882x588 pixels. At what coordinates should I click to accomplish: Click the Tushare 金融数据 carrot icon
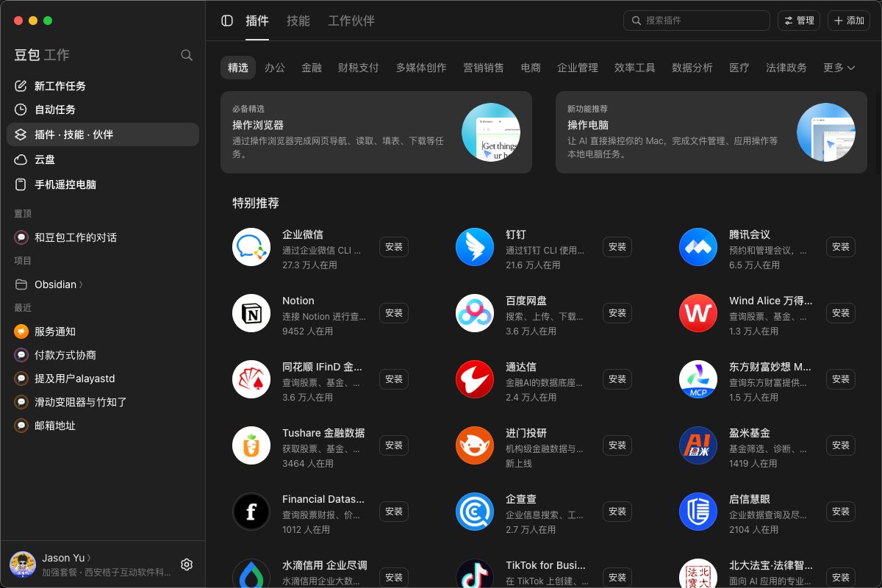pyautogui.click(x=251, y=445)
